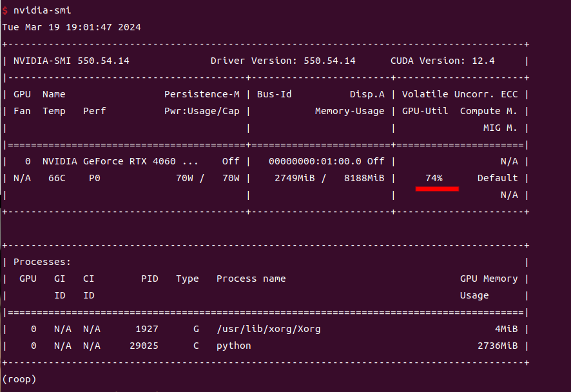Click the Processes: section label

click(x=43, y=262)
